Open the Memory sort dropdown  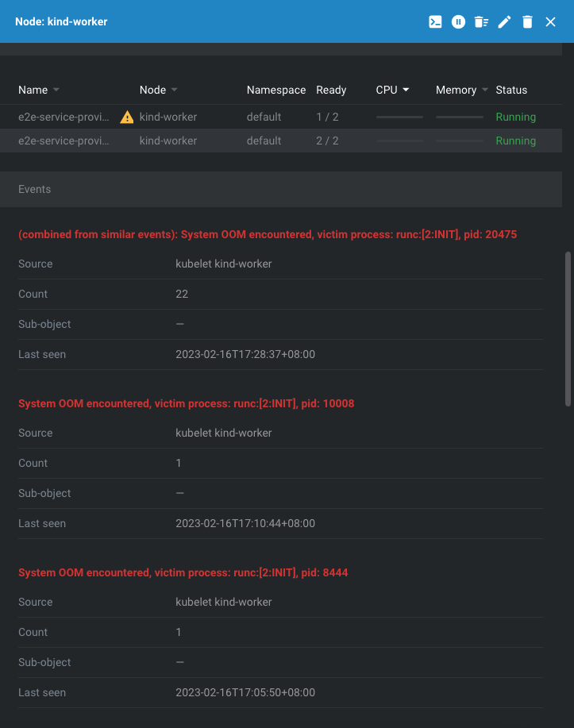[x=484, y=90]
